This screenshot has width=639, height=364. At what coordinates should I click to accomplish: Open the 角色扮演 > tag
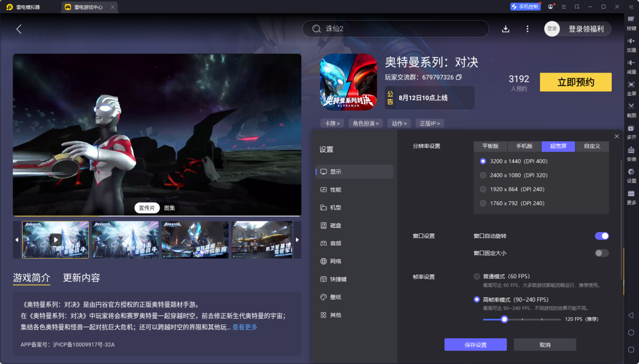point(366,124)
